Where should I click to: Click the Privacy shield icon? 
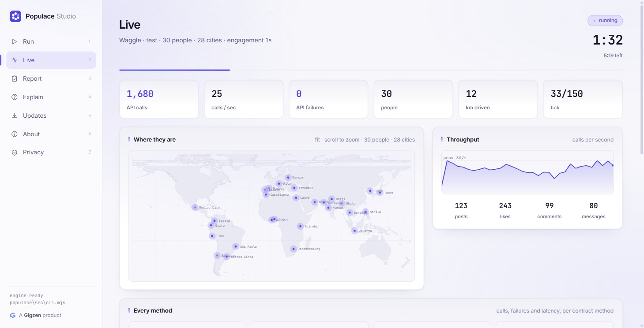[x=15, y=152]
